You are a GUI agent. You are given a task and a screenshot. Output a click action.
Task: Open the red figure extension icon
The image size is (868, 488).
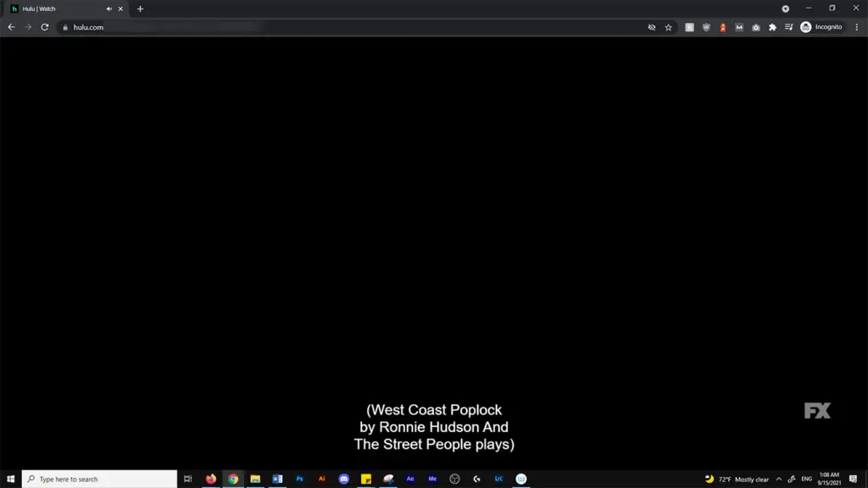(722, 27)
